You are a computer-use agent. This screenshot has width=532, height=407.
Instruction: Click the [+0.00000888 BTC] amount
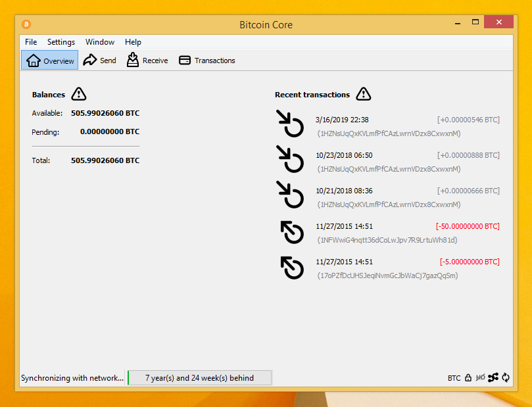pos(468,155)
